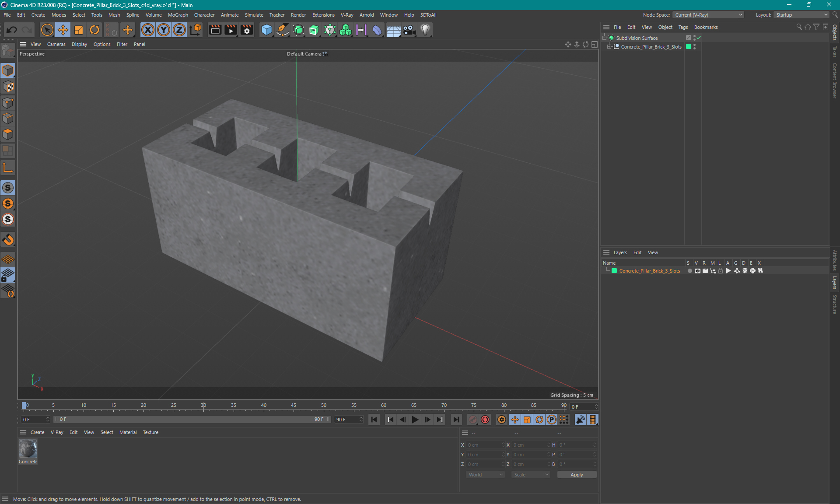Expand the Concrete_Pillar_Brick_3_Slots tree item

[610, 46]
